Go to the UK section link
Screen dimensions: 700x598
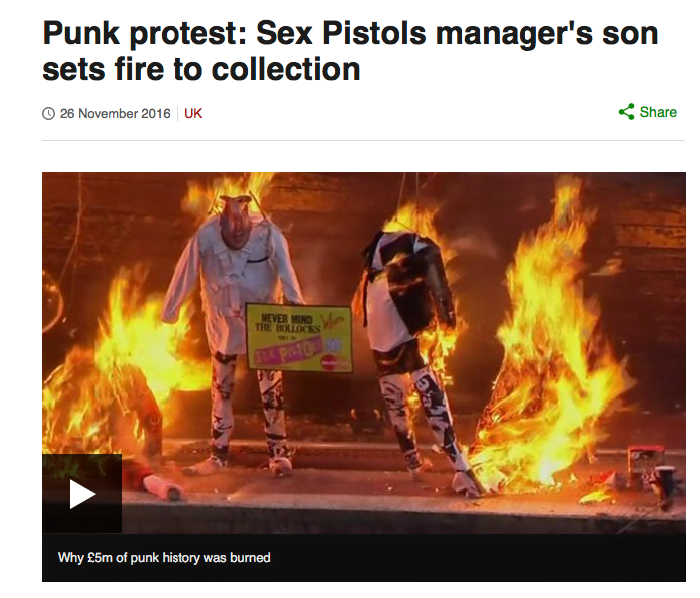click(x=193, y=114)
